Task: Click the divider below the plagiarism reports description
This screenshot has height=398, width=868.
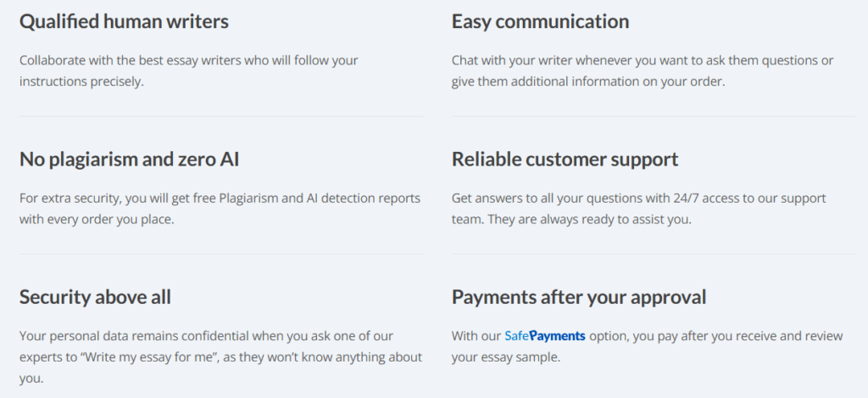Action: pos(221,254)
